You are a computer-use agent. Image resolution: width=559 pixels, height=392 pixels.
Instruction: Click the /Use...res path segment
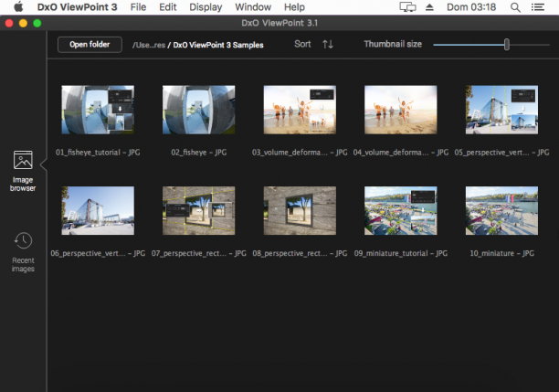[x=149, y=45]
